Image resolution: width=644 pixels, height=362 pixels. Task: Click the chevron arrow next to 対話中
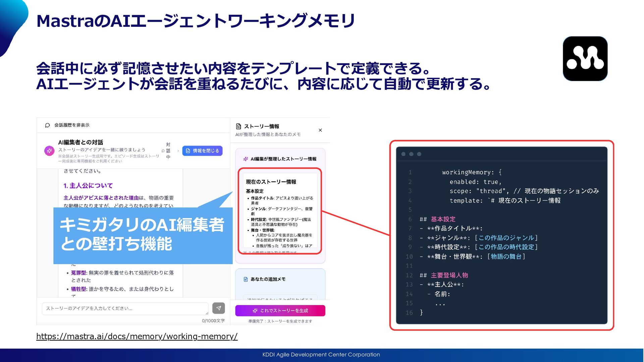coord(178,151)
